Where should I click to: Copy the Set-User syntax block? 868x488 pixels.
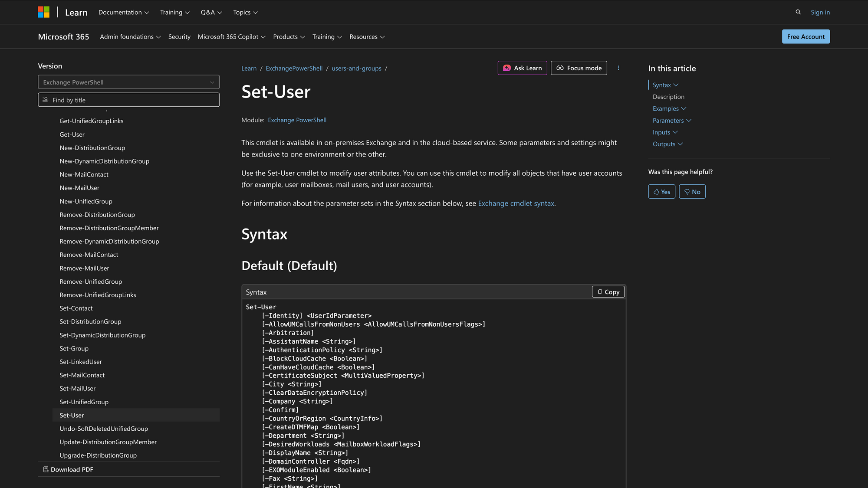tap(608, 291)
